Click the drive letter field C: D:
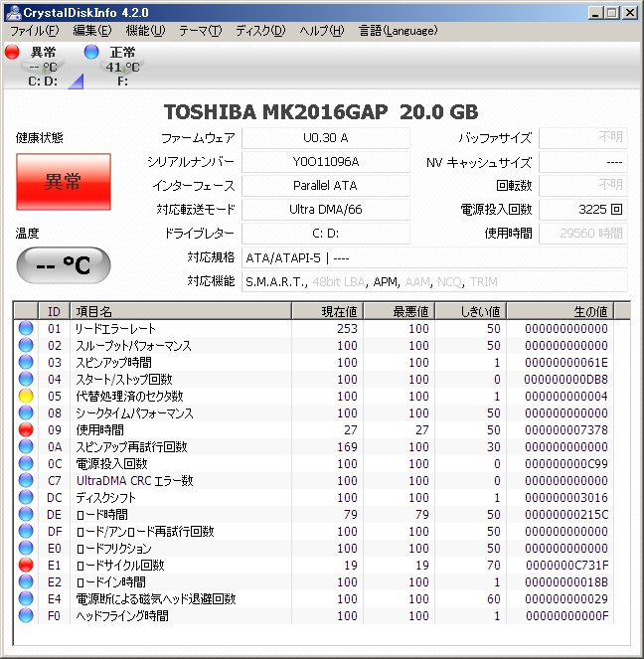 [326, 234]
